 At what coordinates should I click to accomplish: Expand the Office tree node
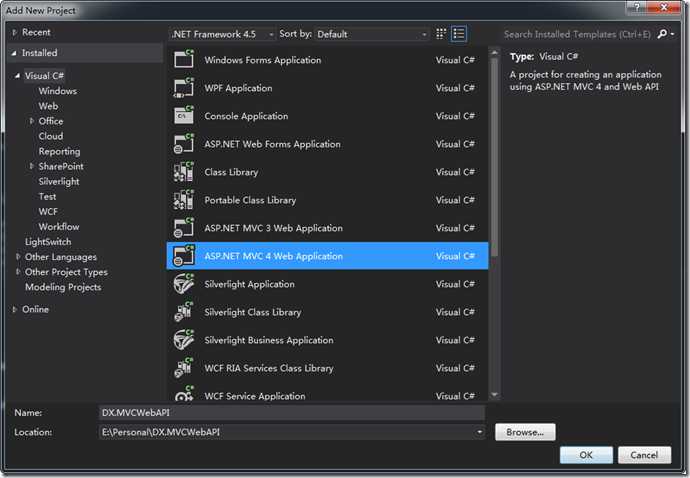pyautogui.click(x=32, y=121)
